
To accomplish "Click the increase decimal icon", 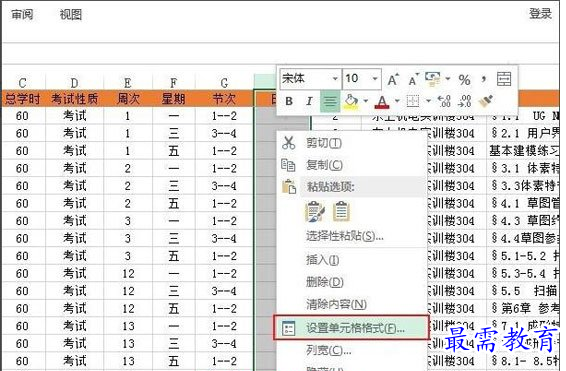I will coord(444,101).
